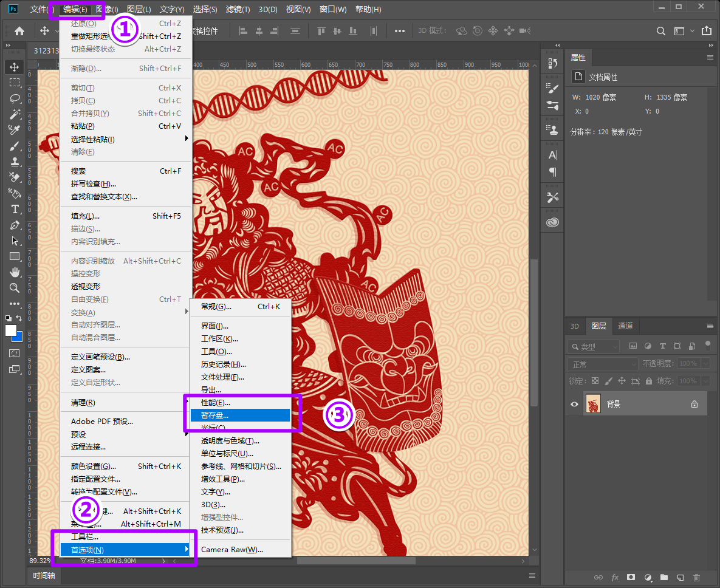This screenshot has width=720, height=588.
Task: Reset to default foreground and background colors
Action: point(9,318)
